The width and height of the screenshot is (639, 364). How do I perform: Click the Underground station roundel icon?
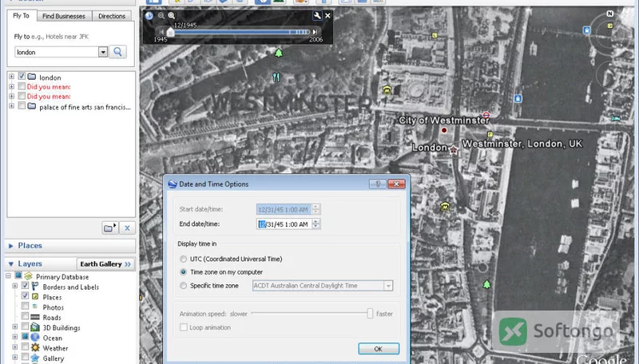point(486,115)
